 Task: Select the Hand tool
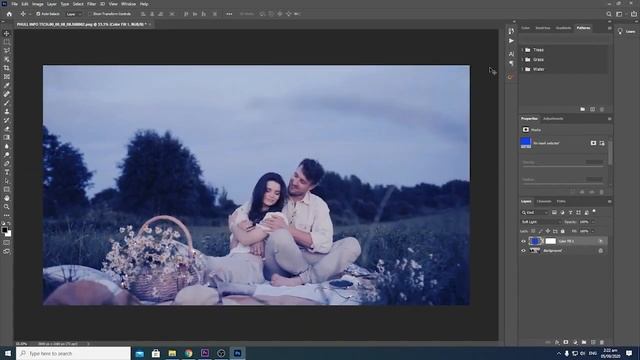pos(7,198)
